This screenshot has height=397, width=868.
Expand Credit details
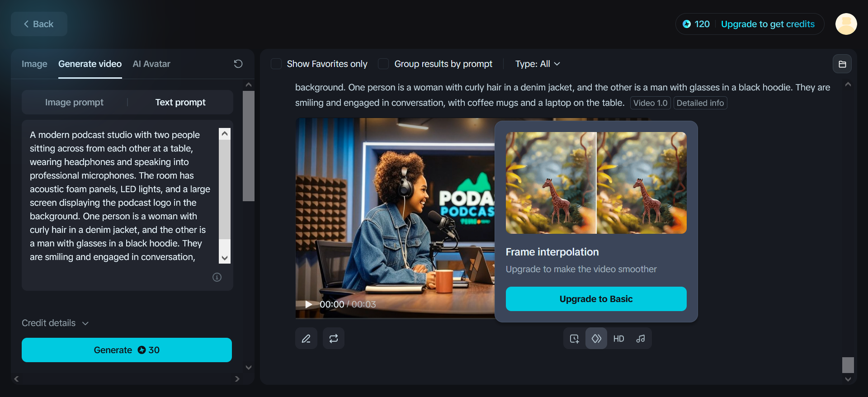pyautogui.click(x=55, y=323)
